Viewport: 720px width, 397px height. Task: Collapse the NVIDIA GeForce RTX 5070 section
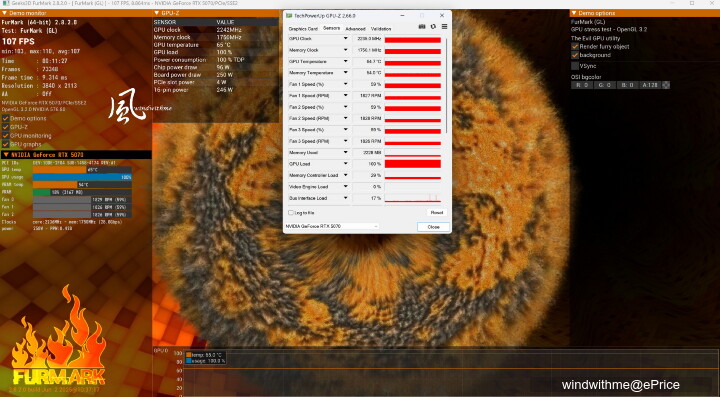click(x=6, y=155)
